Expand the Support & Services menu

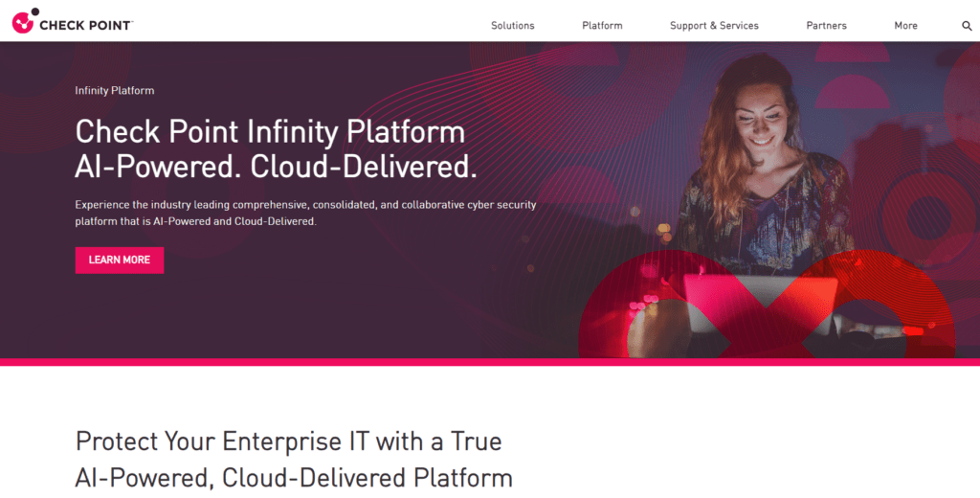coord(714,26)
